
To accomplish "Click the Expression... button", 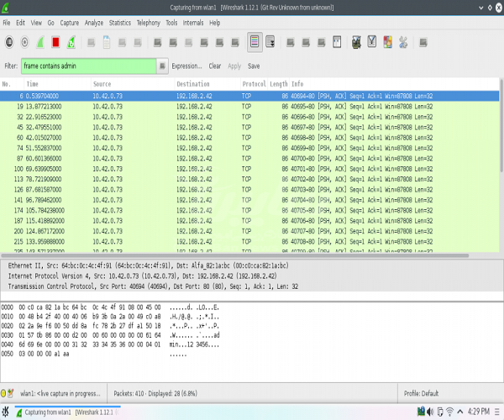I will pos(186,66).
